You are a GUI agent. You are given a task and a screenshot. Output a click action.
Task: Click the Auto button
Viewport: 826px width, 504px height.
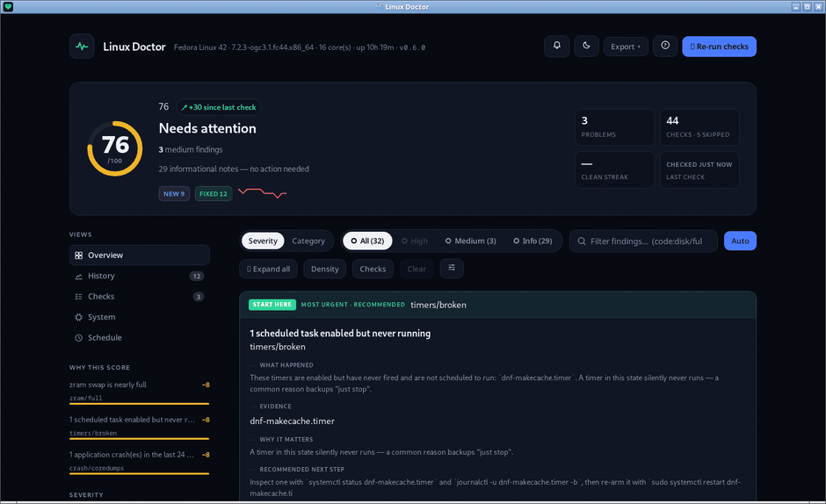tap(740, 241)
